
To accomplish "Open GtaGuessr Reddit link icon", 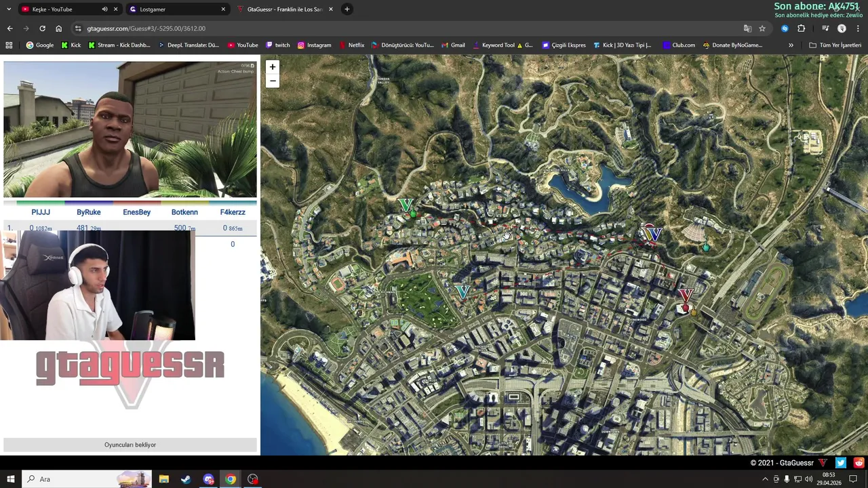I will (859, 463).
